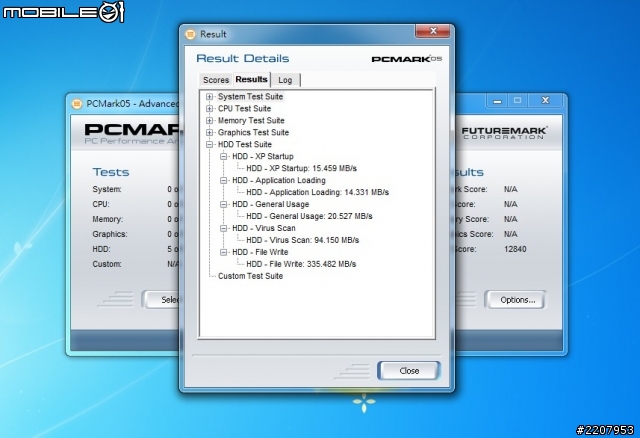Image resolution: width=640 pixels, height=438 pixels.
Task: Select the HDD - XP Startup group label
Action: coord(263,156)
